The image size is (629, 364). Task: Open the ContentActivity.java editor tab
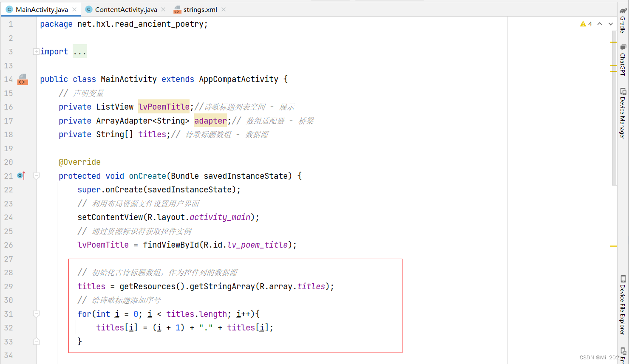[x=126, y=9]
